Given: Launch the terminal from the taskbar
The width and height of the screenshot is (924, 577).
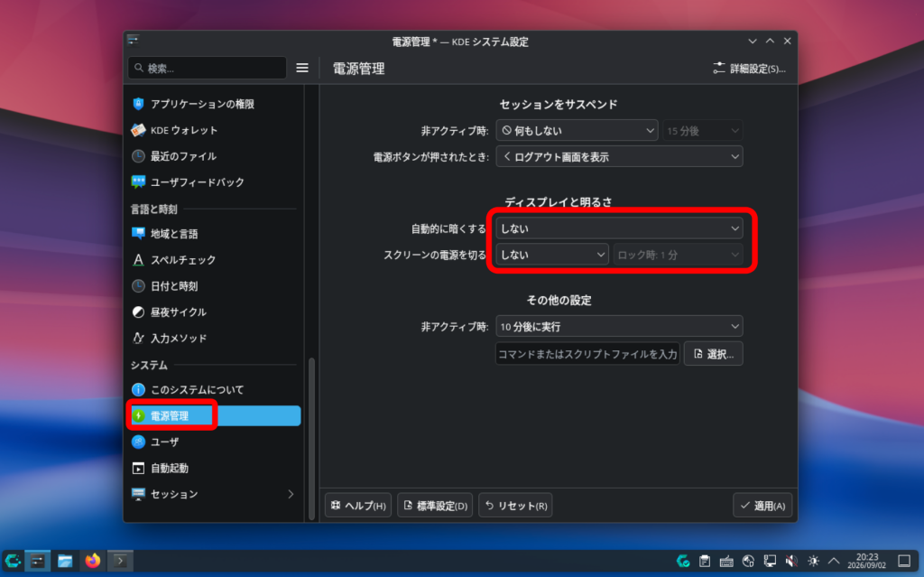Looking at the screenshot, I should pos(120,561).
